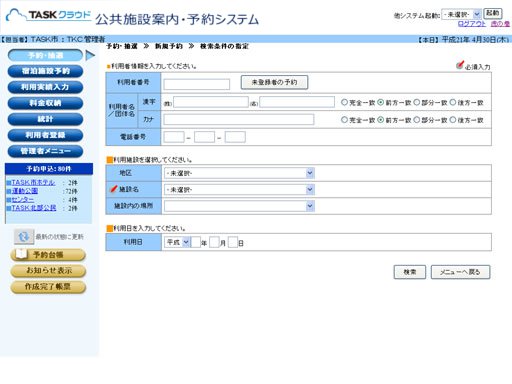Open the 他システム起動 dropdown
Screen dimensions: 512x384
point(461,14)
